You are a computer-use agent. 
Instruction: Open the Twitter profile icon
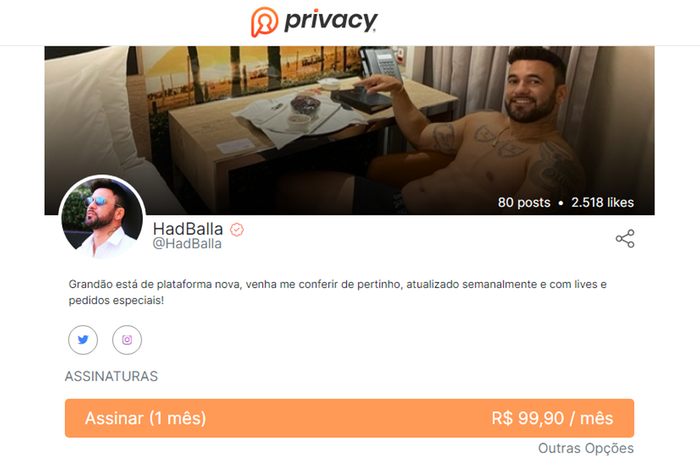tap(83, 340)
